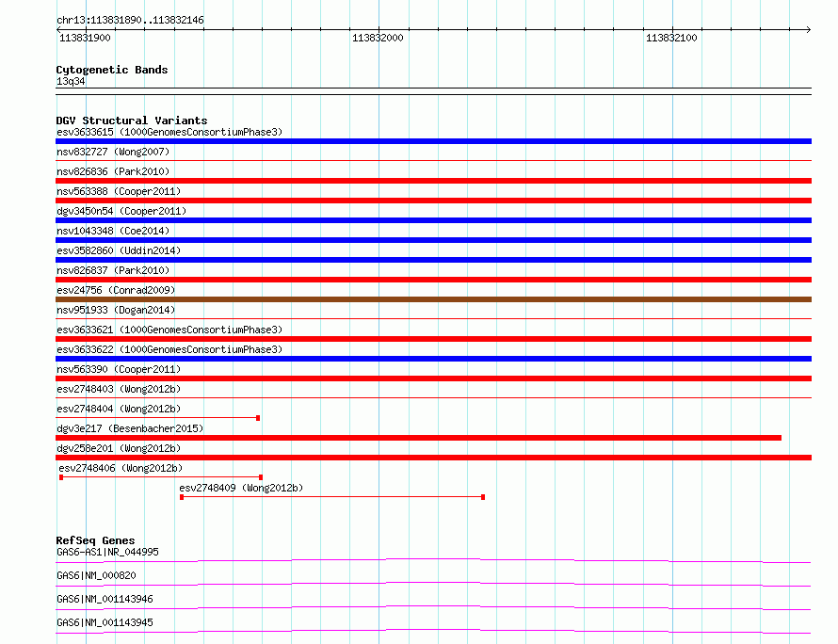This screenshot has width=838, height=644.
Task: Select the nsv951933 (Dogan2014) label
Action: click(116, 310)
